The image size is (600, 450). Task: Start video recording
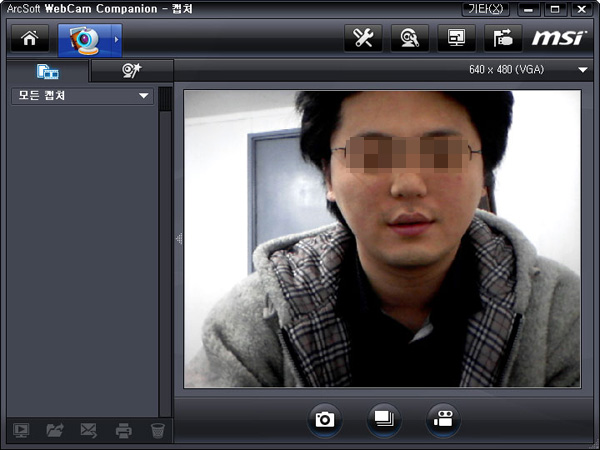coord(443,420)
